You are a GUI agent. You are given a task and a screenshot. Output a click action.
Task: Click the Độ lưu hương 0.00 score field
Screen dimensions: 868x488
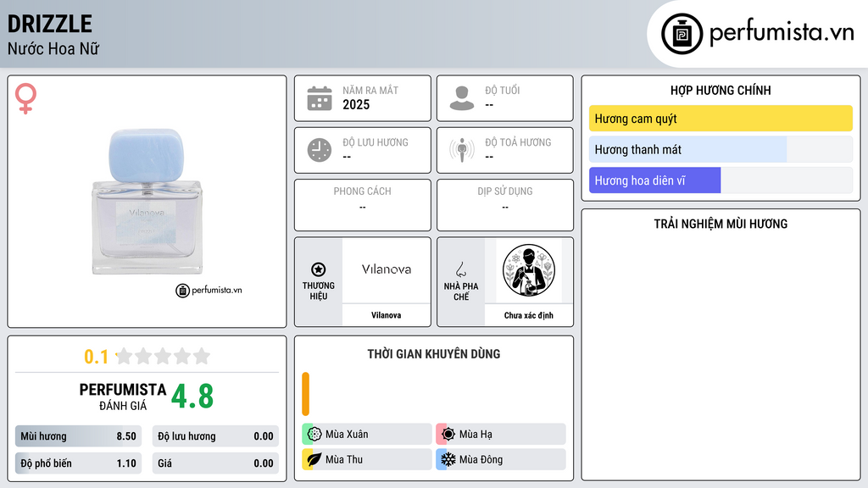215,436
